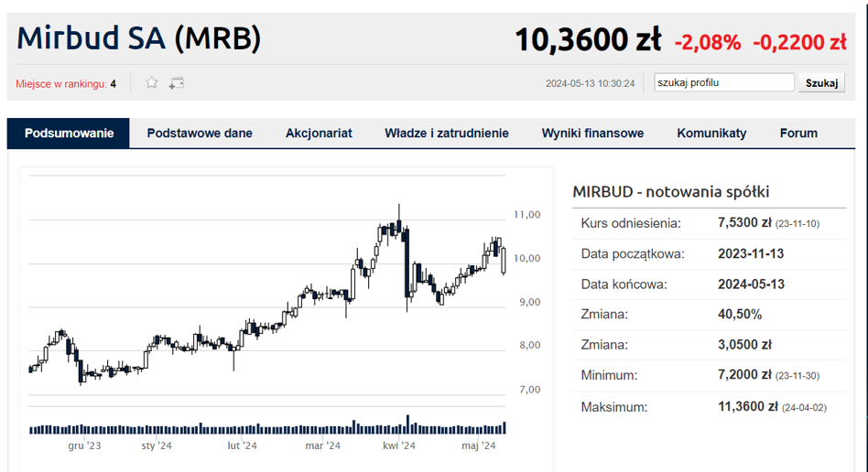Click the tallest volume bar in April
This screenshot has width=868, height=472.
pos(408,424)
